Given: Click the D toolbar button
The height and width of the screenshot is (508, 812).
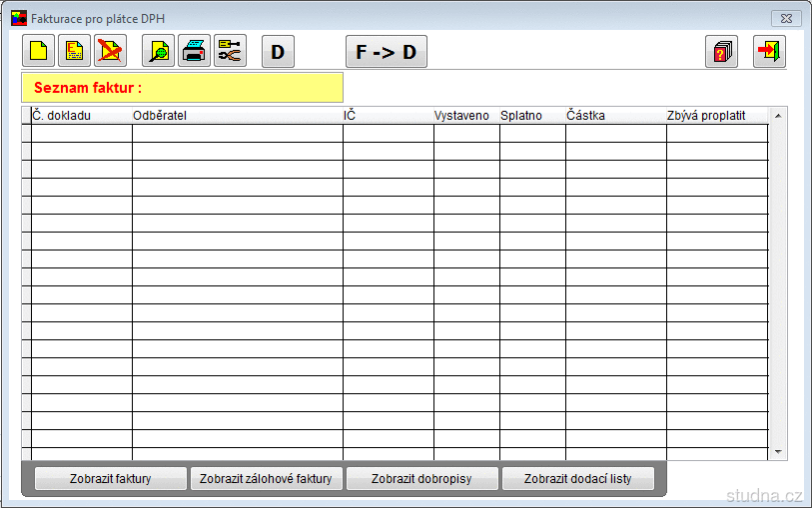Looking at the screenshot, I should click(278, 51).
